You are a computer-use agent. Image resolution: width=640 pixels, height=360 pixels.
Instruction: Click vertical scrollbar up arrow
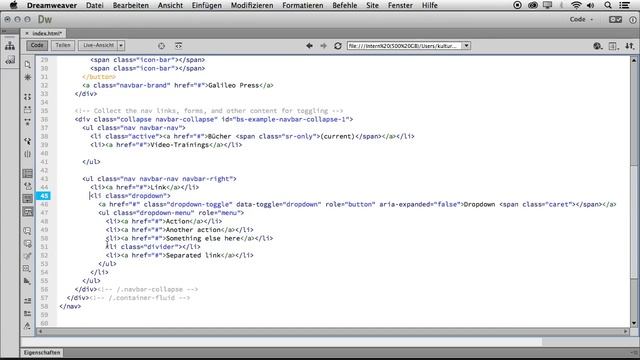coord(634,60)
